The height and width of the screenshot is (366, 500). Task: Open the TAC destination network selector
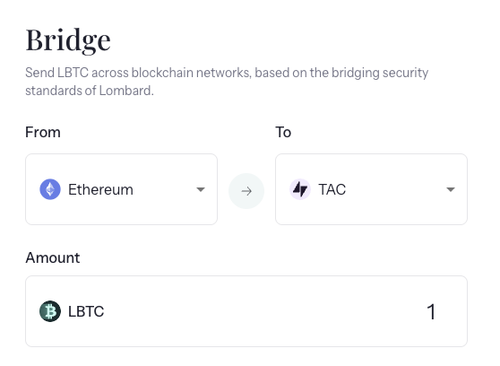[371, 189]
